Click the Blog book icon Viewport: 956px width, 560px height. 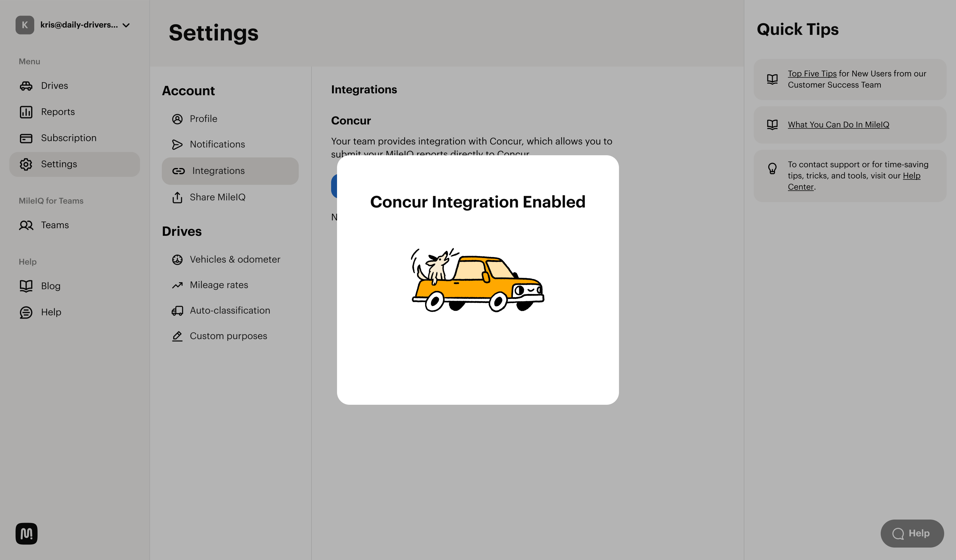pyautogui.click(x=26, y=286)
